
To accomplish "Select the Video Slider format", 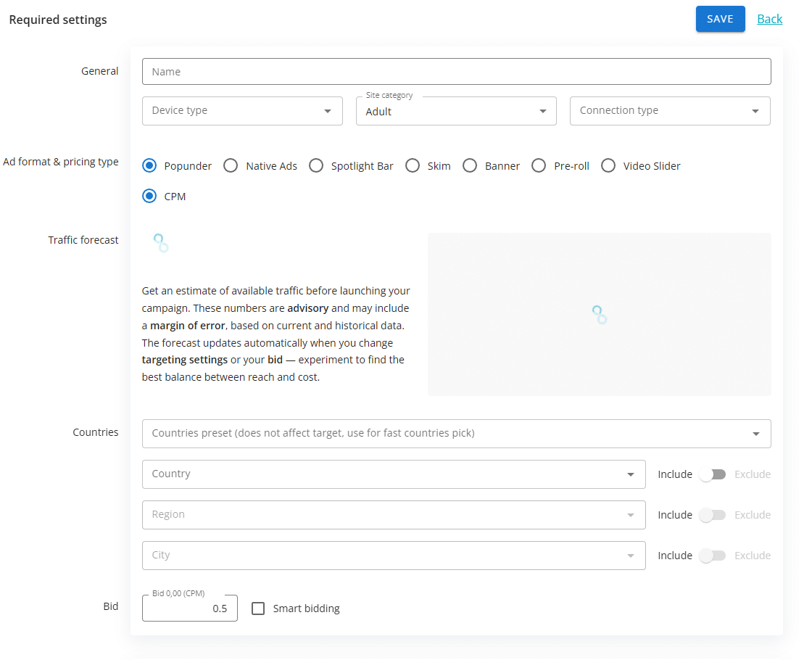I will (x=608, y=166).
